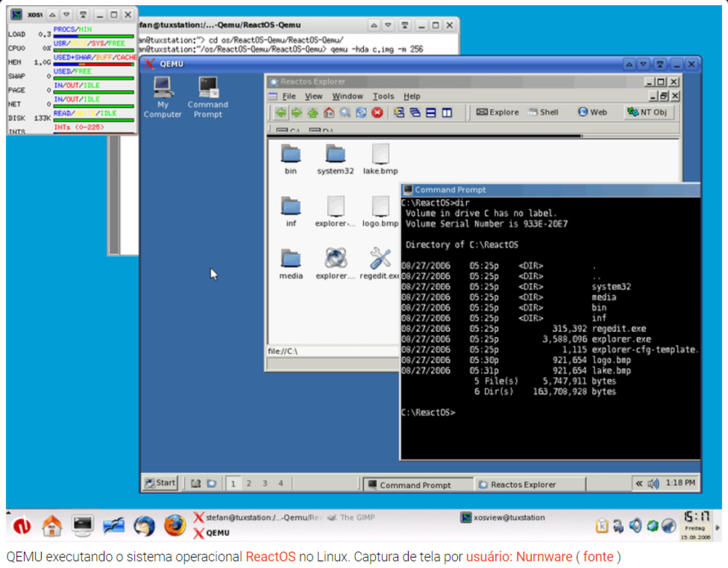Open the File menu in Reactos Explorer
This screenshot has height=568, width=728.
tap(289, 96)
